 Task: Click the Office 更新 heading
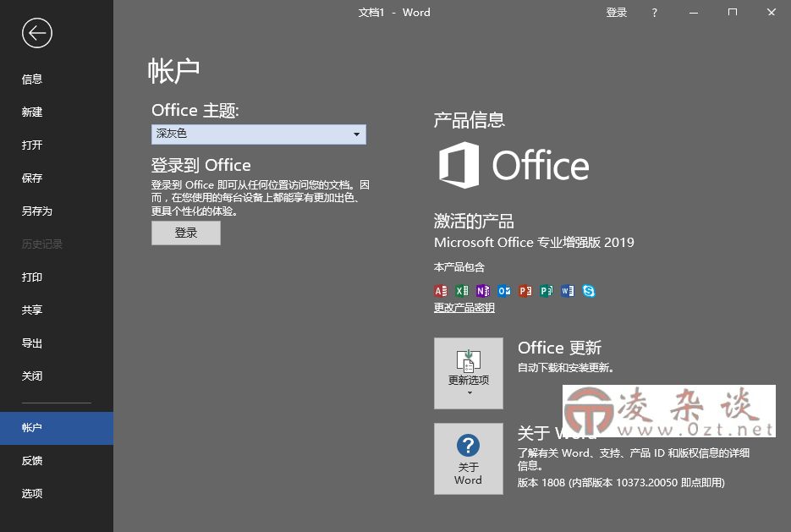pyautogui.click(x=559, y=348)
